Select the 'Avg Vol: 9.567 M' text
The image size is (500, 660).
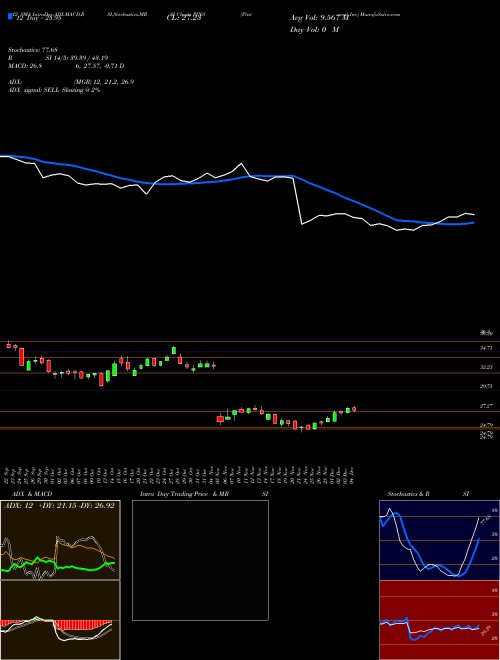coord(319,18)
